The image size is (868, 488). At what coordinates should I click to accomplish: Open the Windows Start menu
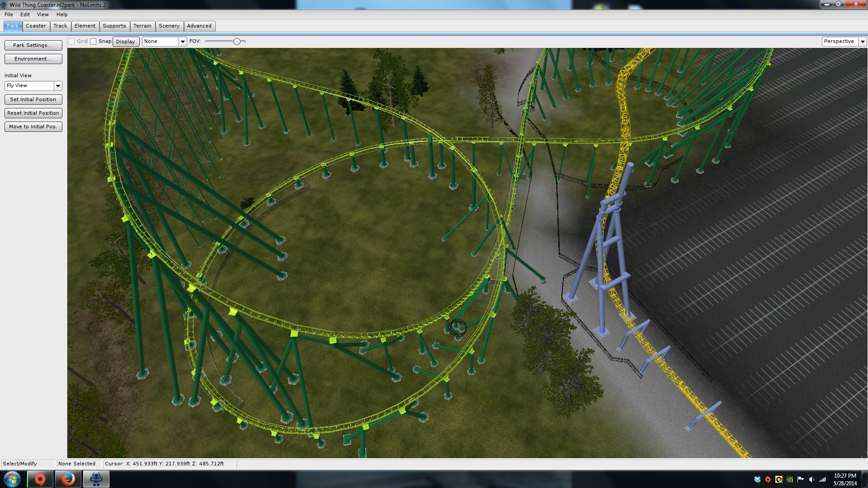pos(12,479)
